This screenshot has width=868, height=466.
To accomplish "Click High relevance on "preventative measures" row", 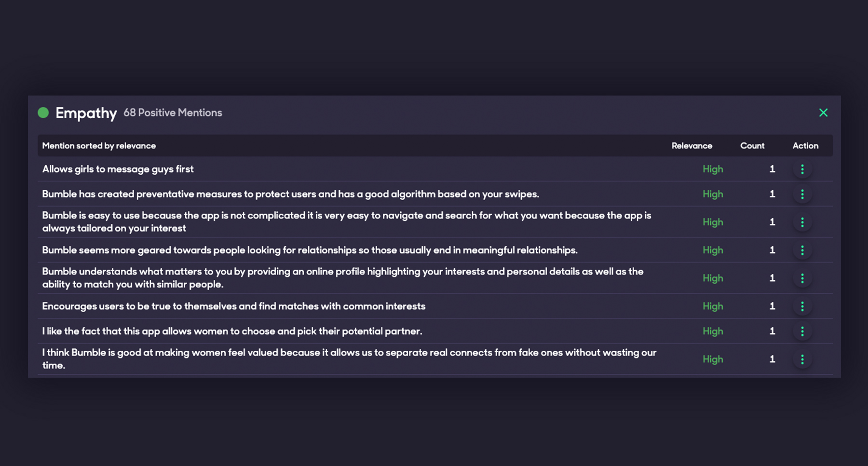I will pos(712,194).
